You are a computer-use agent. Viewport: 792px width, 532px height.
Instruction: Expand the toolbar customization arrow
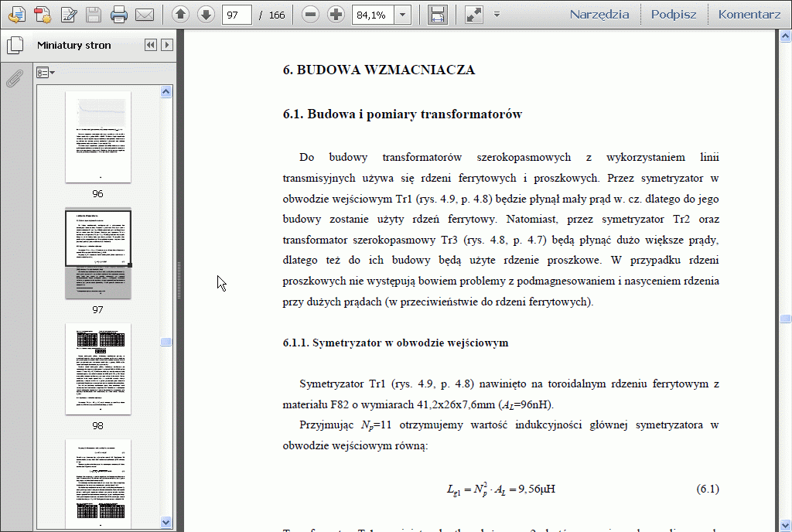pyautogui.click(x=497, y=15)
